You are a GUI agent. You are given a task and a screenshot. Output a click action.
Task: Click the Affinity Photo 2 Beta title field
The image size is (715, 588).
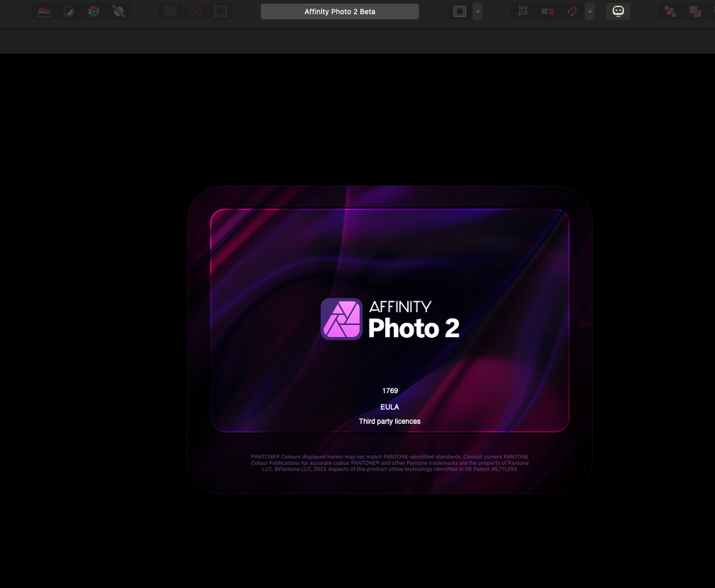(x=340, y=11)
